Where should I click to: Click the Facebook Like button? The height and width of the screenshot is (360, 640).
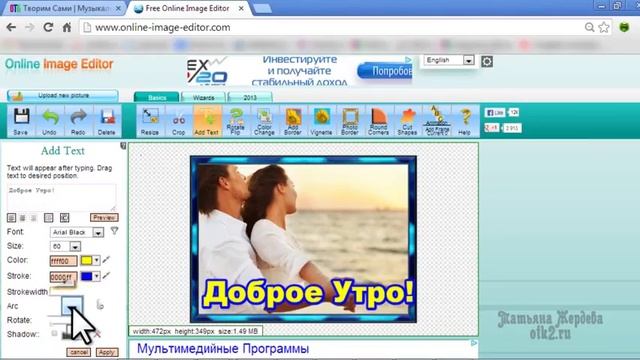495,113
